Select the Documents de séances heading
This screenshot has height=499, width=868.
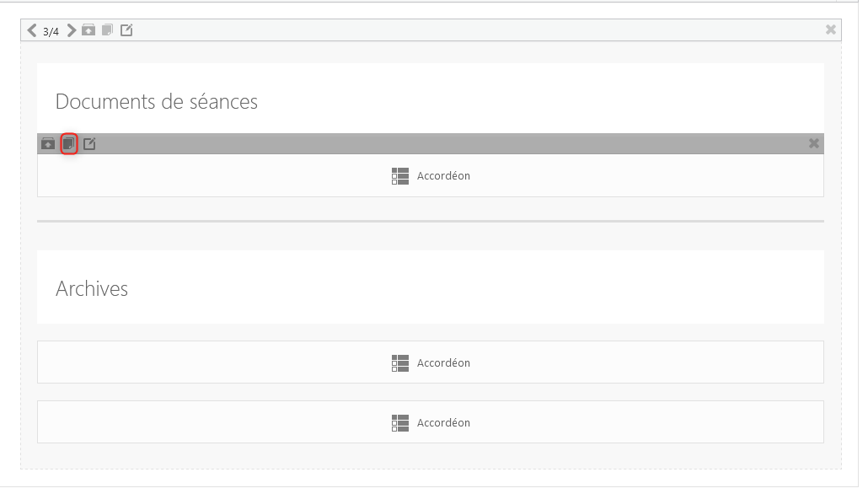pyautogui.click(x=157, y=101)
